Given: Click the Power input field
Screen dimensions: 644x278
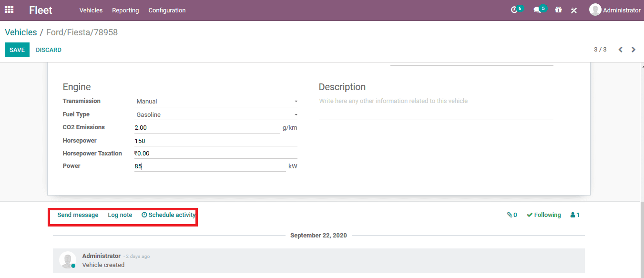Looking at the screenshot, I should [210, 166].
